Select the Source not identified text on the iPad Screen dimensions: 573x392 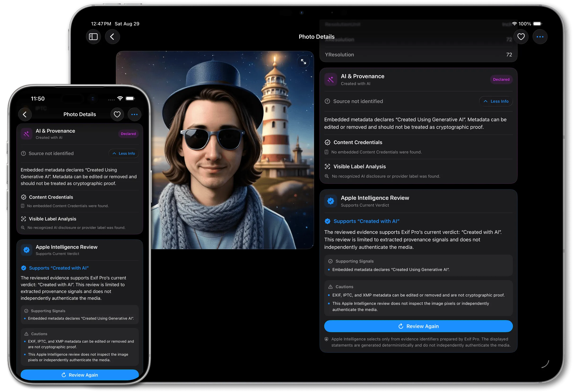(x=358, y=101)
